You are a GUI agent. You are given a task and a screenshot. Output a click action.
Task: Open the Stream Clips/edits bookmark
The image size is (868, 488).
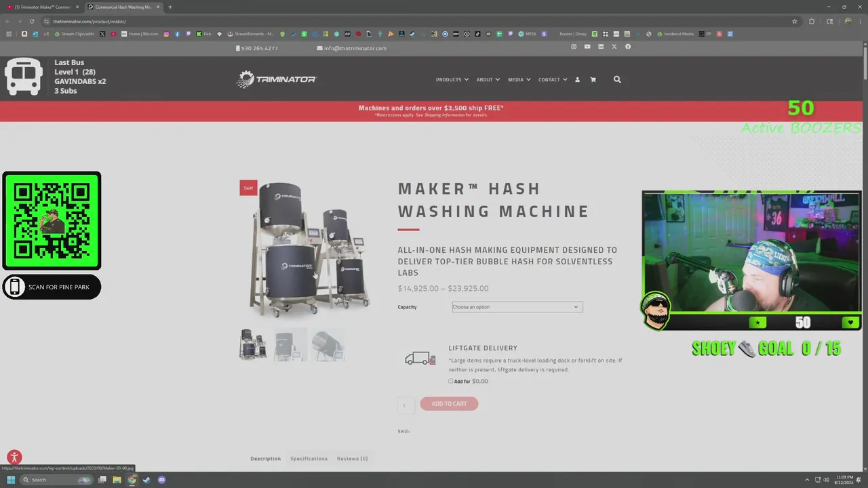(x=75, y=34)
